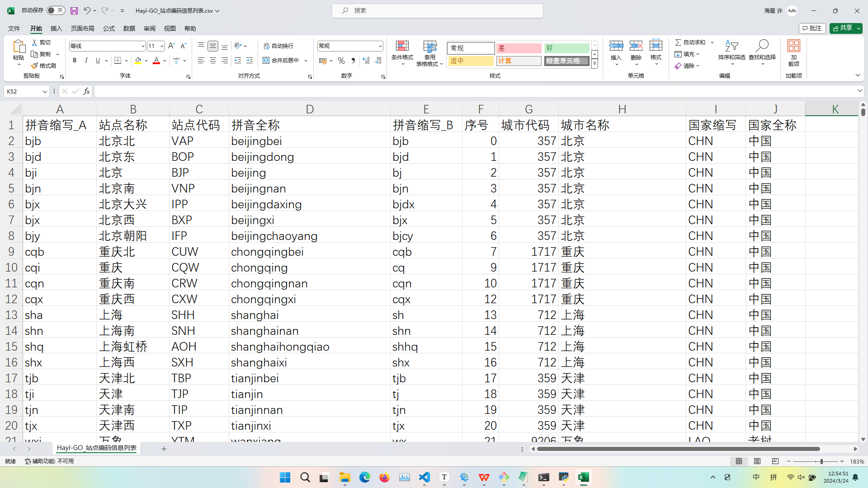This screenshot has width=868, height=488.
Task: Click the Comments (批注) button
Action: (812, 28)
